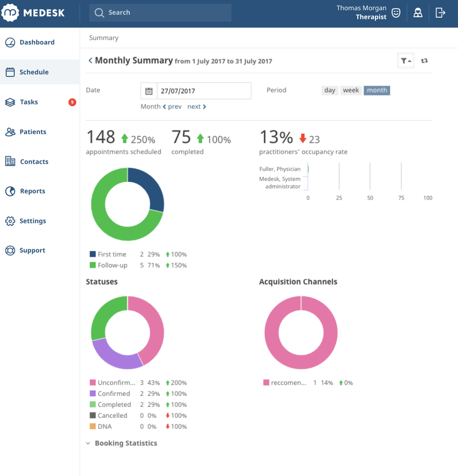Open the filter dropdown
The height and width of the screenshot is (476, 458).
coord(406,61)
